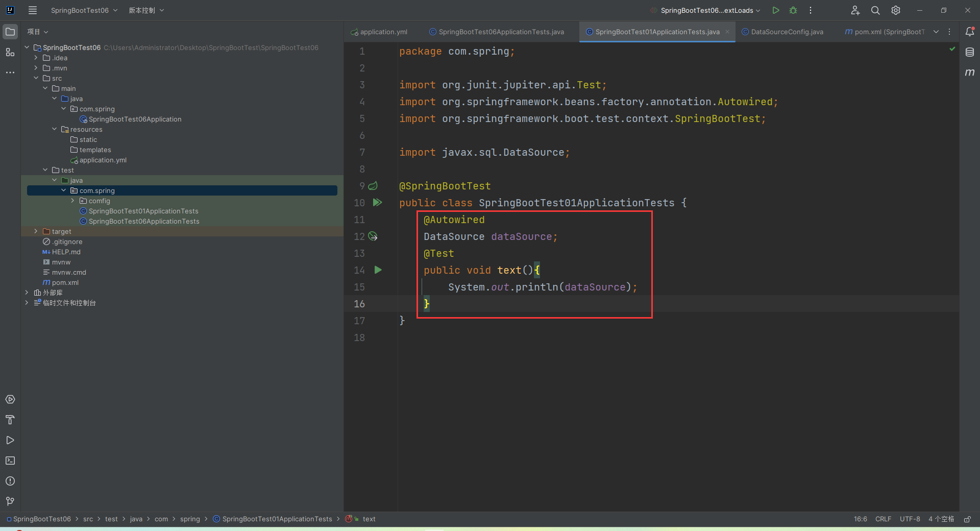
Task: Change CRLF line separator
Action: tap(883, 519)
